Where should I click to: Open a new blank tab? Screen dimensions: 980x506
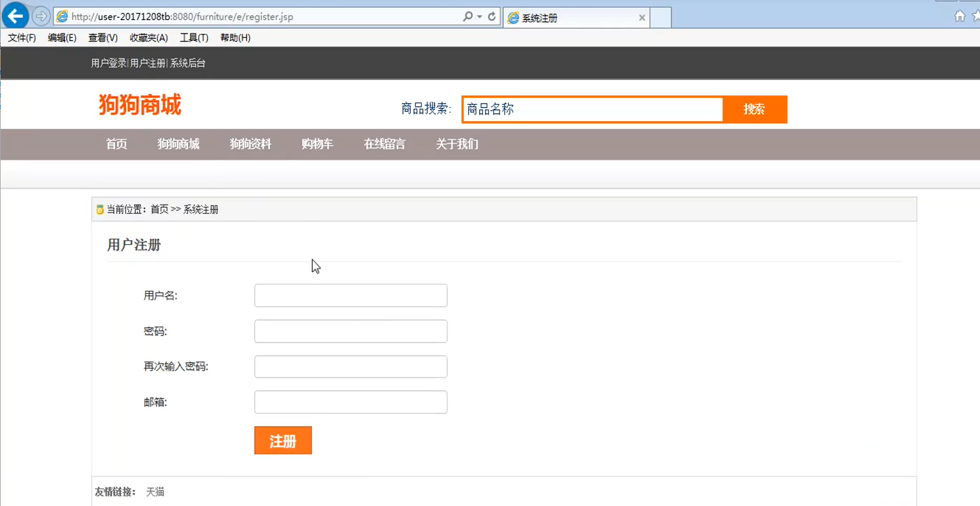coord(661,18)
